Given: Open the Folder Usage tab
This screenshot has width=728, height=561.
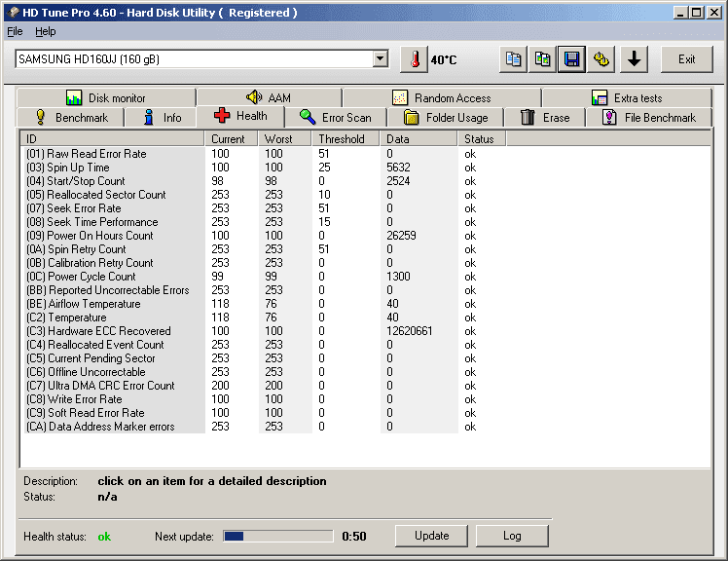Looking at the screenshot, I should [x=446, y=118].
